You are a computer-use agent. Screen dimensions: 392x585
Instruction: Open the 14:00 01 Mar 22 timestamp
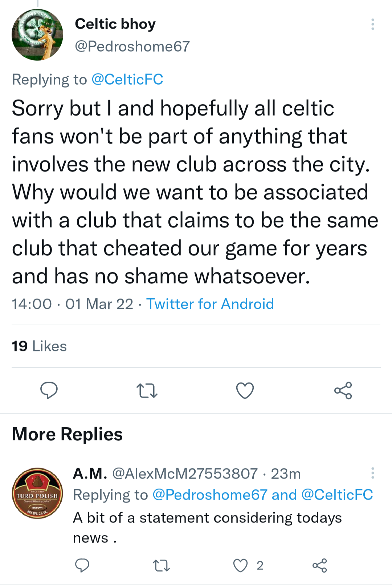pyautogui.click(x=73, y=304)
